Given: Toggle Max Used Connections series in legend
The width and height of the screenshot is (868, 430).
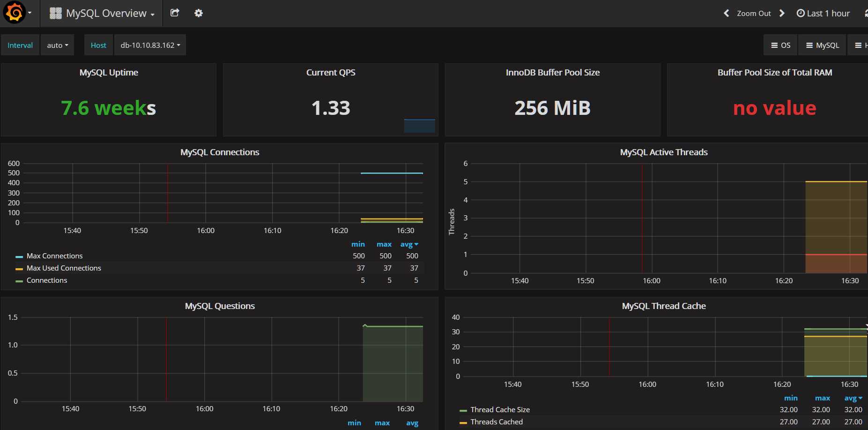Looking at the screenshot, I should pyautogui.click(x=64, y=268).
